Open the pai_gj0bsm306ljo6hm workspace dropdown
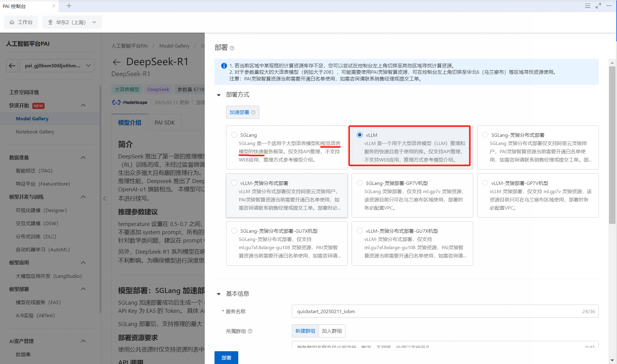The width and height of the screenshot is (617, 364). click(x=57, y=65)
